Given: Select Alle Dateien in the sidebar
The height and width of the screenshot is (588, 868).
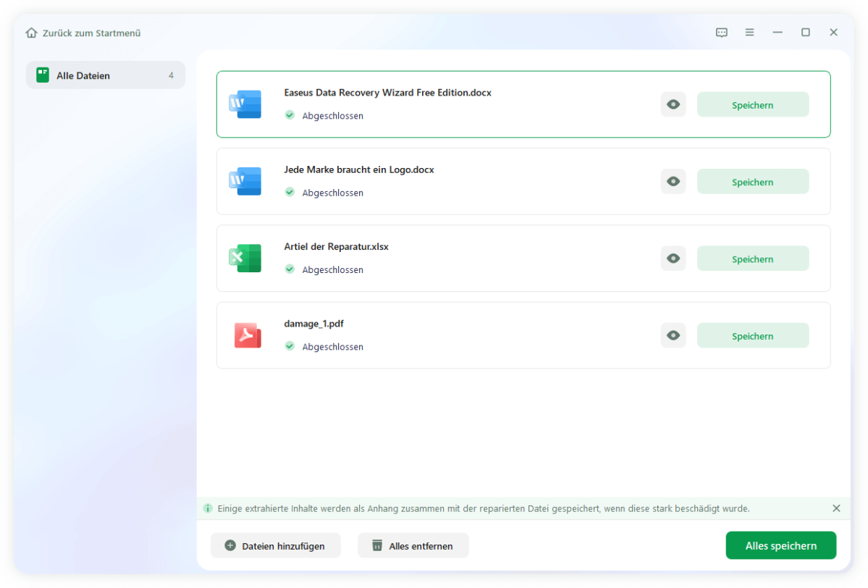Looking at the screenshot, I should pyautogui.click(x=105, y=75).
